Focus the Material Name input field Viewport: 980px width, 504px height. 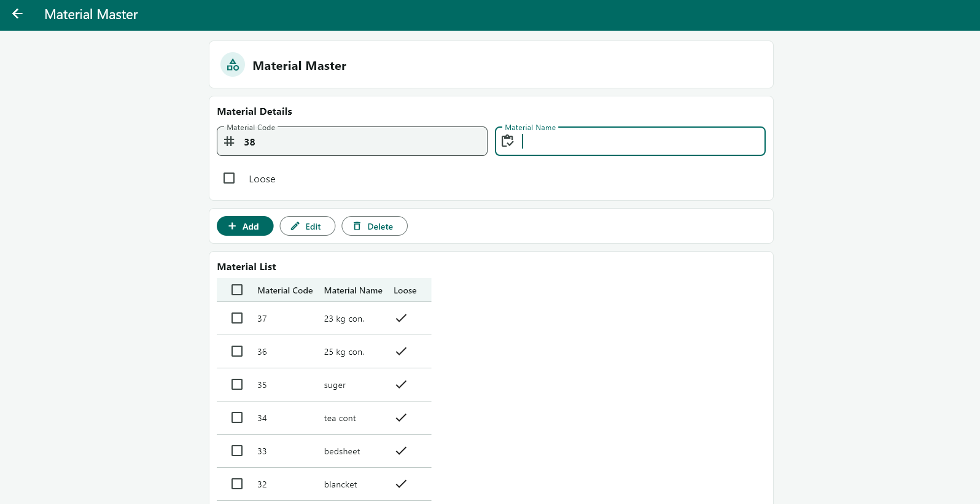click(x=630, y=141)
